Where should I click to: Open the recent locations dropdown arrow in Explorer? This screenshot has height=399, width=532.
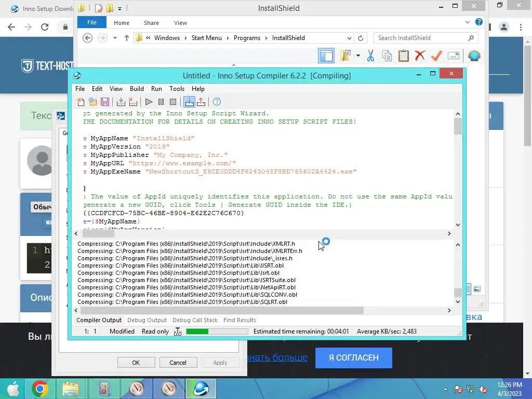pos(115,38)
